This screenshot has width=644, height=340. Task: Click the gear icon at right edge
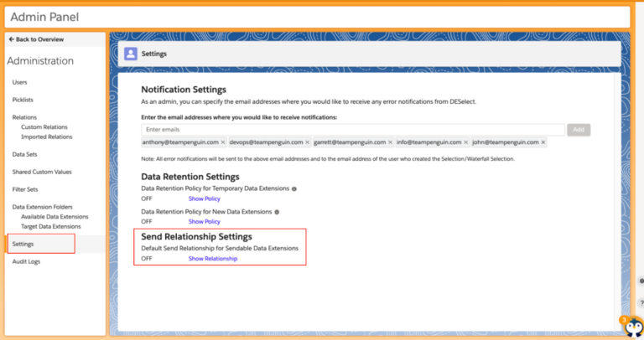(641, 281)
